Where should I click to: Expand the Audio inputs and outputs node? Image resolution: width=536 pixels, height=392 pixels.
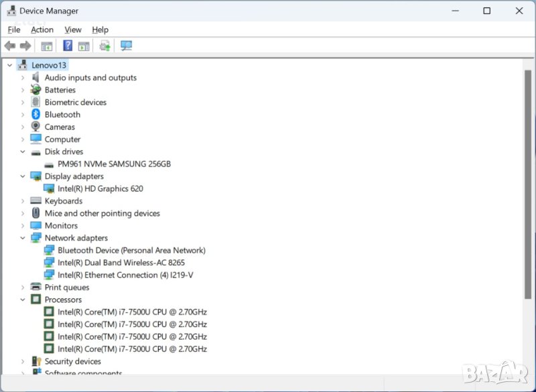22,78
